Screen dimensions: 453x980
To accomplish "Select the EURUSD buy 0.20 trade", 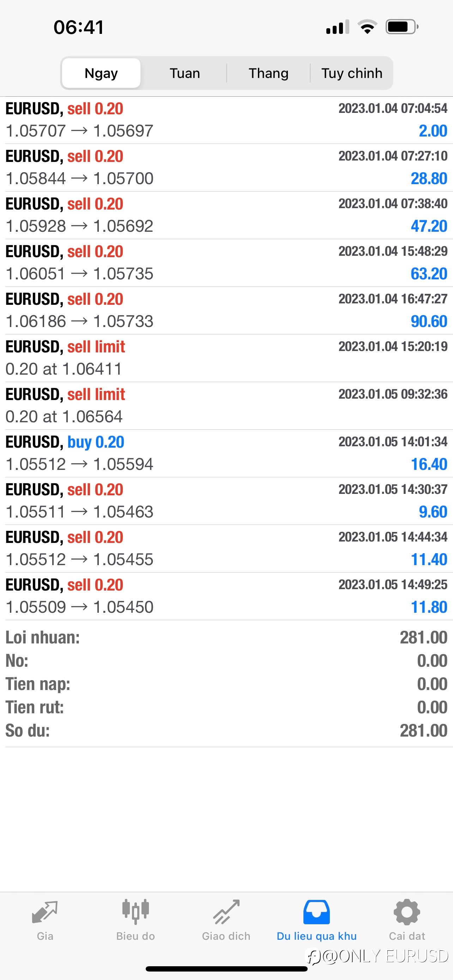I will [x=226, y=453].
